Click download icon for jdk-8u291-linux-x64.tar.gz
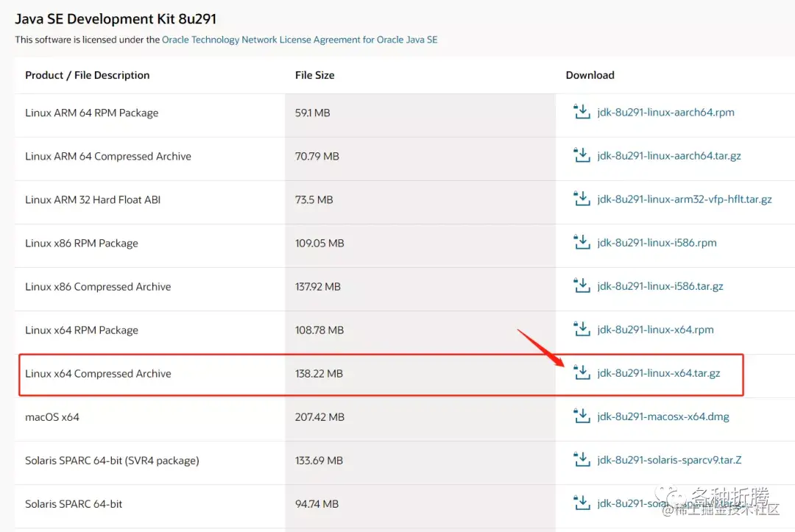 pos(582,372)
